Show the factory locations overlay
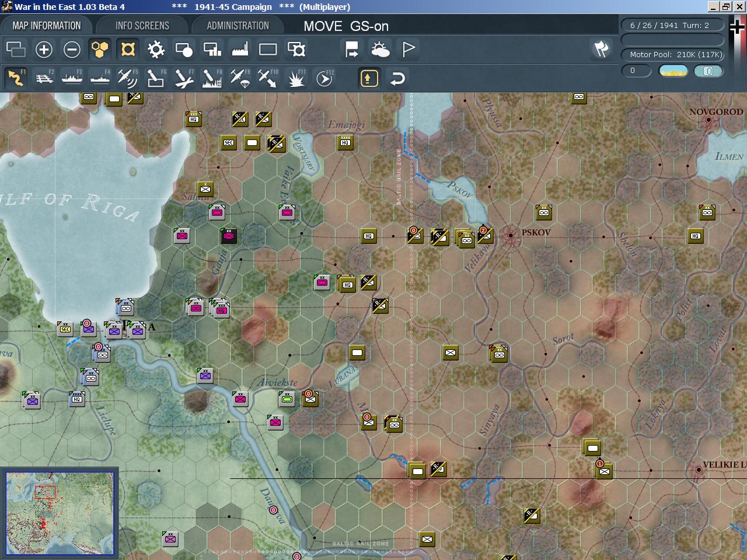Screen dimensions: 747x560 click(x=240, y=50)
